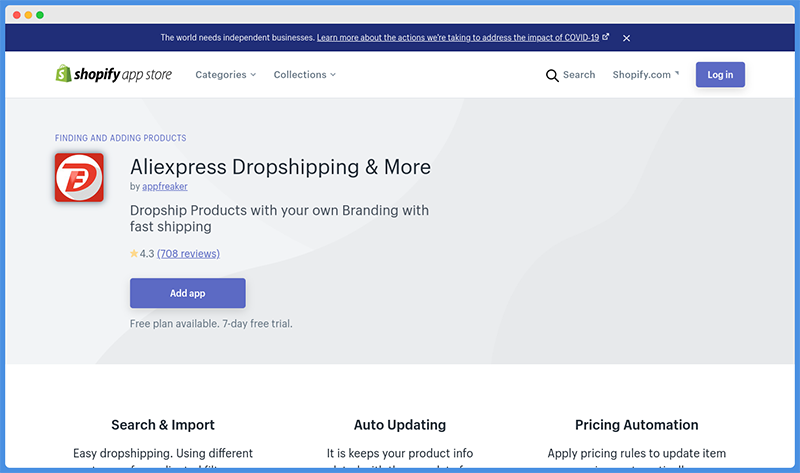Click the Free plan available text
Screen dimensions: 800x473
click(x=211, y=323)
